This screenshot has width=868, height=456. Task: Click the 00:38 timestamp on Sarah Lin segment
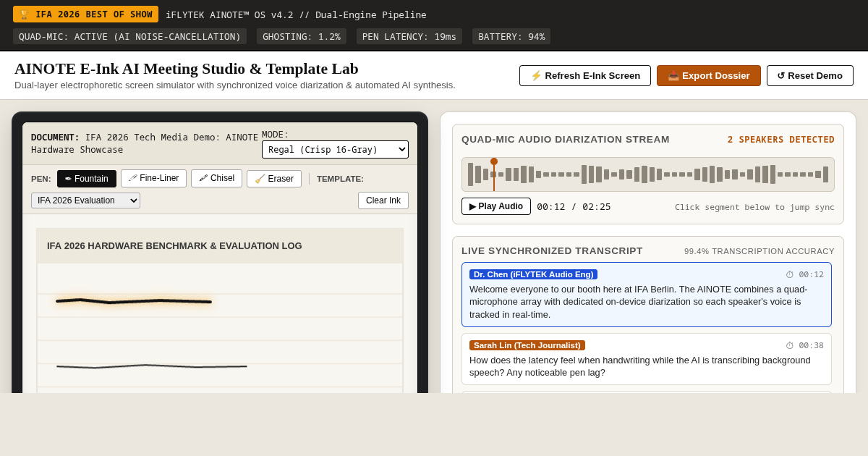[804, 346]
